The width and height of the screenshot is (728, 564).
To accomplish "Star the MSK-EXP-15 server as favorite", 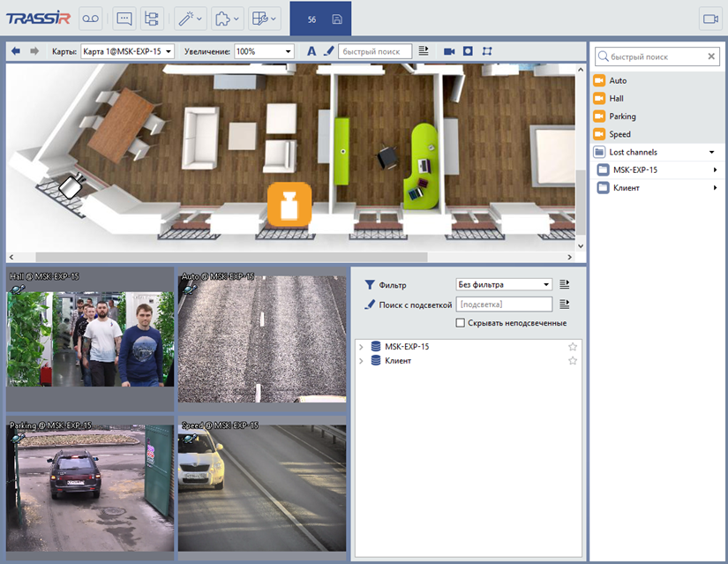I will 572,347.
